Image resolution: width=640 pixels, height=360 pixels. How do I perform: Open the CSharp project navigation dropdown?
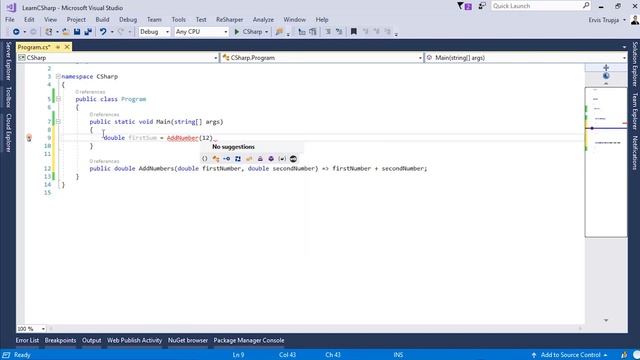pos(118,58)
